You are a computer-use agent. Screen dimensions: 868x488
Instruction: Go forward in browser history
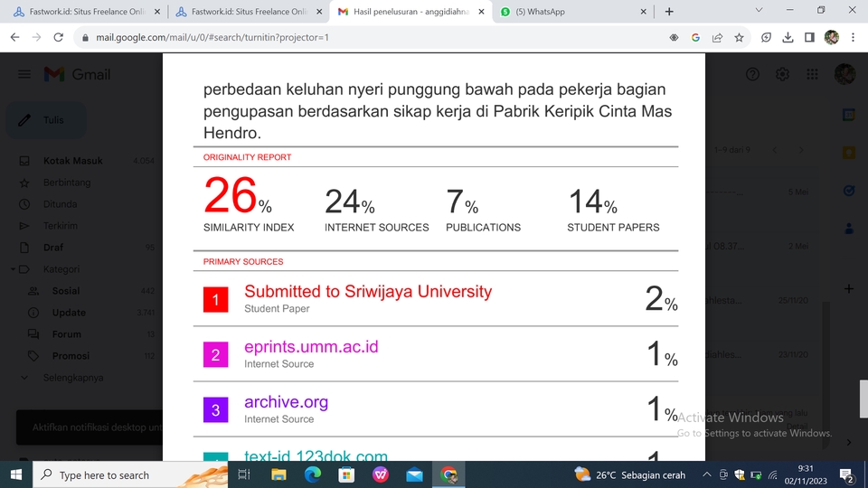[36, 37]
